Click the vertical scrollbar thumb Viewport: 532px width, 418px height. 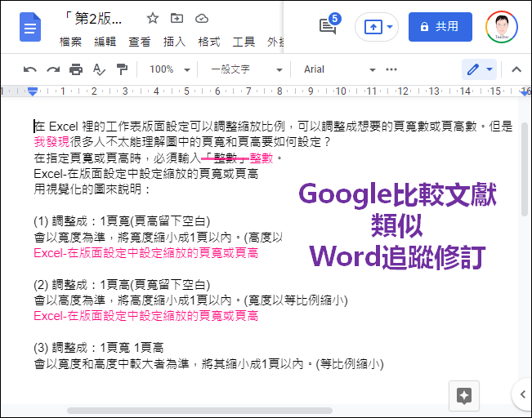(525, 169)
